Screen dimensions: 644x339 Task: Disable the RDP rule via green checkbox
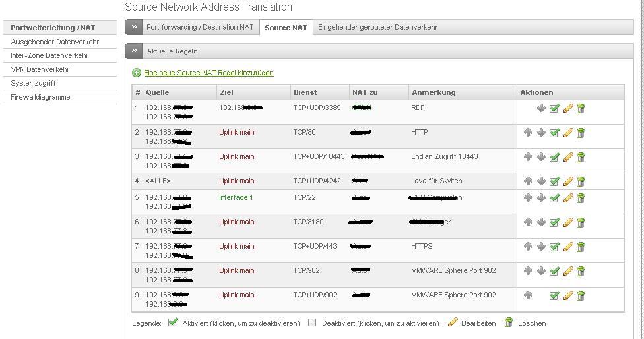(554, 108)
